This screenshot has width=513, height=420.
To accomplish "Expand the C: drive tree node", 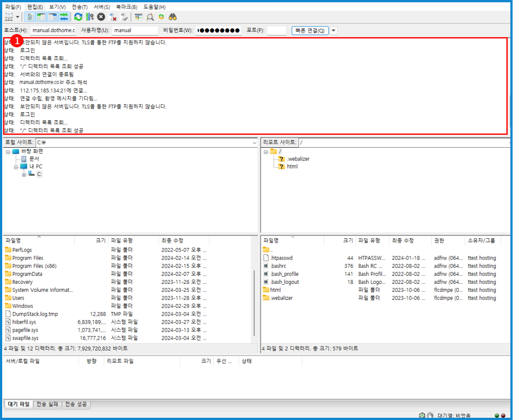I will coord(24,175).
